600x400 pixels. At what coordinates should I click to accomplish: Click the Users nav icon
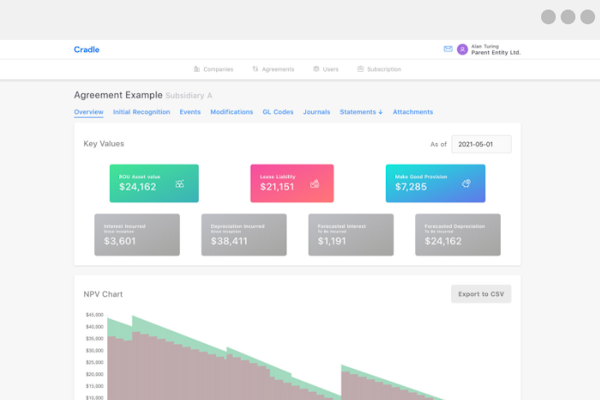coord(316,69)
